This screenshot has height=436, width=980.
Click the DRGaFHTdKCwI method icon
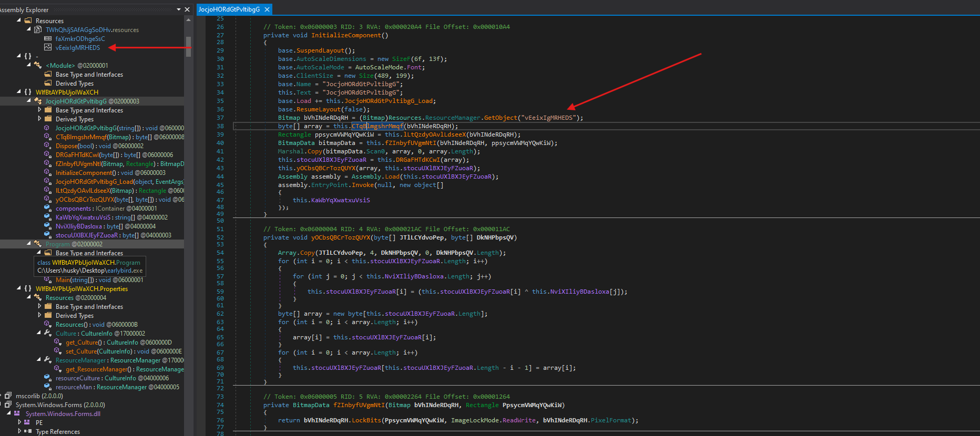click(x=48, y=154)
